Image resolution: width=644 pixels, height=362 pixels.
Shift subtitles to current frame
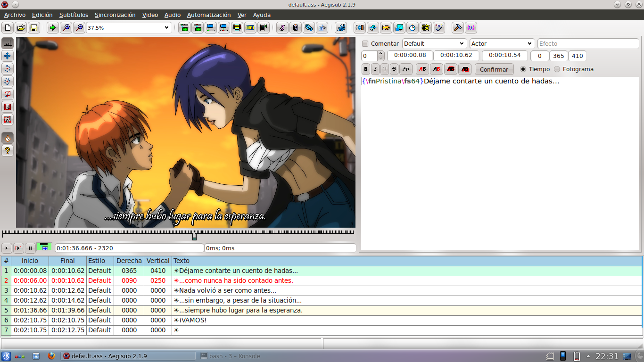[264, 28]
